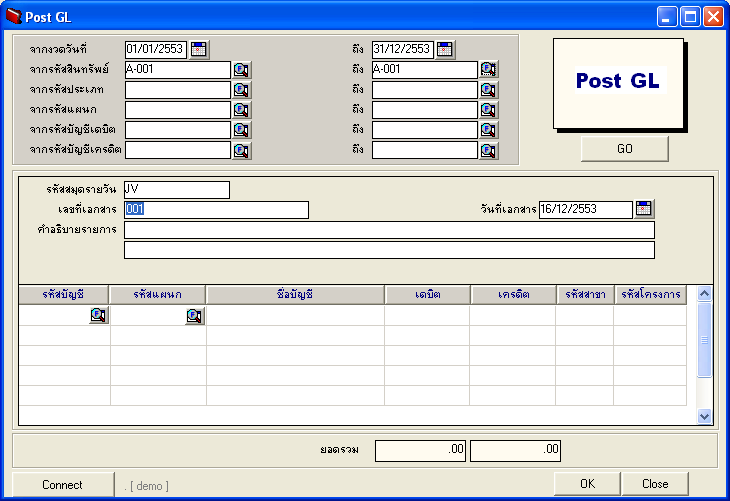Open lookup for starting debit account code
This screenshot has width=730, height=501.
click(x=241, y=130)
